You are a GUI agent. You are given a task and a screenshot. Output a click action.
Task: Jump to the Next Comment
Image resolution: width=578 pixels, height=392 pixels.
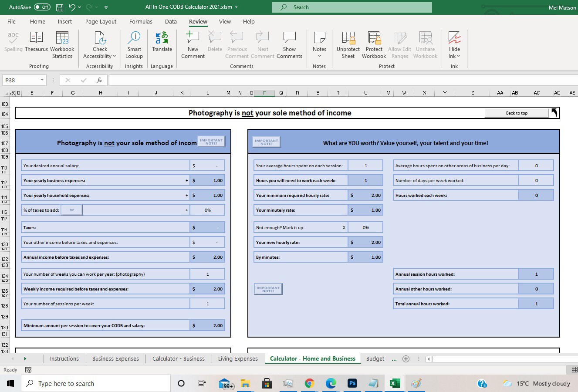[x=263, y=44]
